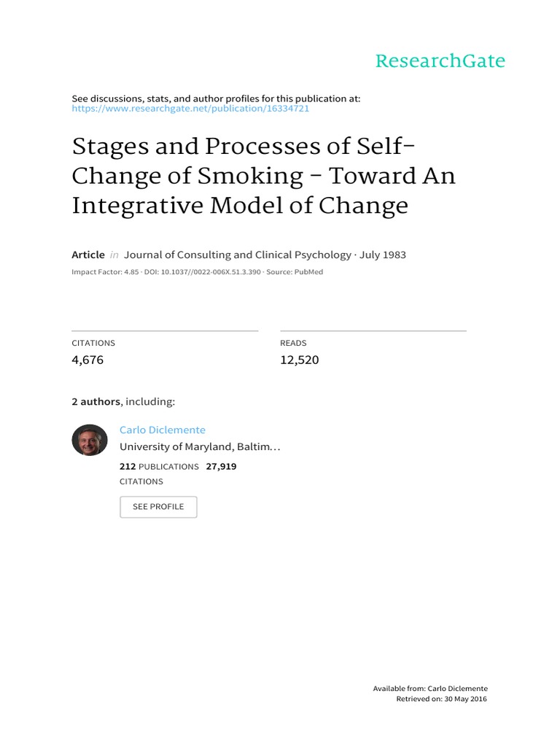
Task: Click the 'Source: PubMed' text
Action: (x=295, y=272)
